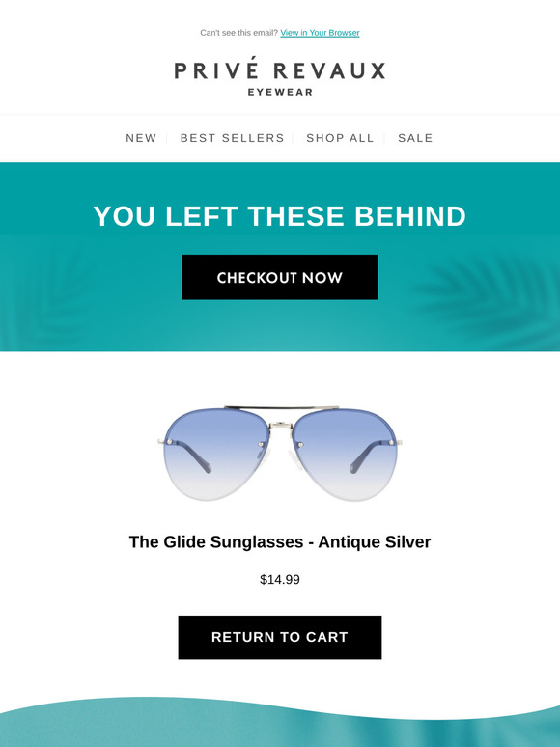This screenshot has height=747, width=560.
Task: Click the "Can't see this email?" text
Action: (238, 33)
